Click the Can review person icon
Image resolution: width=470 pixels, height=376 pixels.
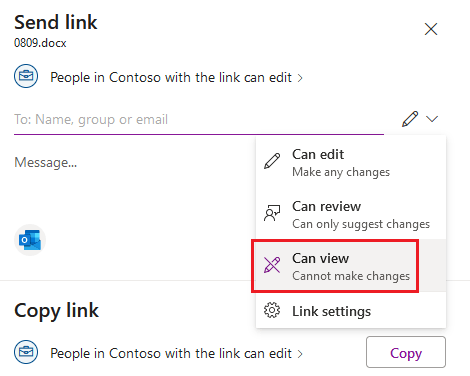tap(272, 213)
